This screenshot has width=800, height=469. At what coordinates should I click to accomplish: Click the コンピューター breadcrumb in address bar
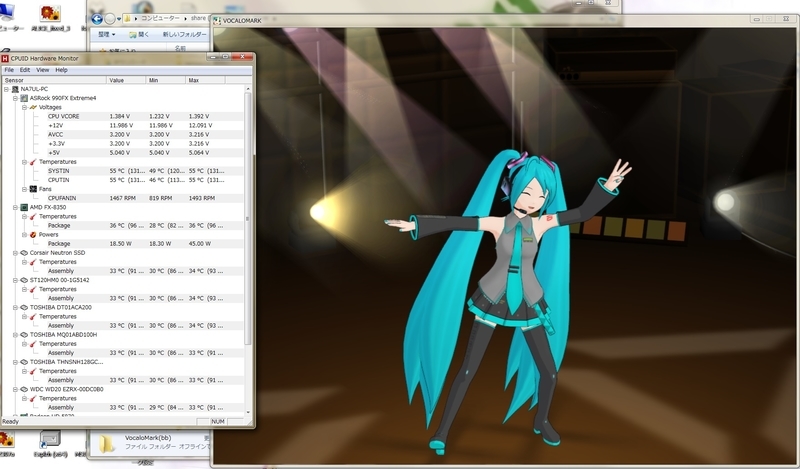coord(160,18)
